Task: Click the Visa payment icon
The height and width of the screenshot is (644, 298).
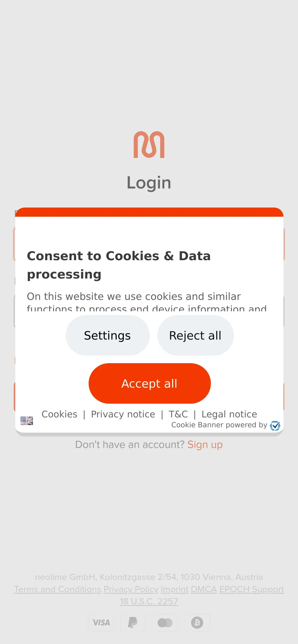Action: point(101,623)
